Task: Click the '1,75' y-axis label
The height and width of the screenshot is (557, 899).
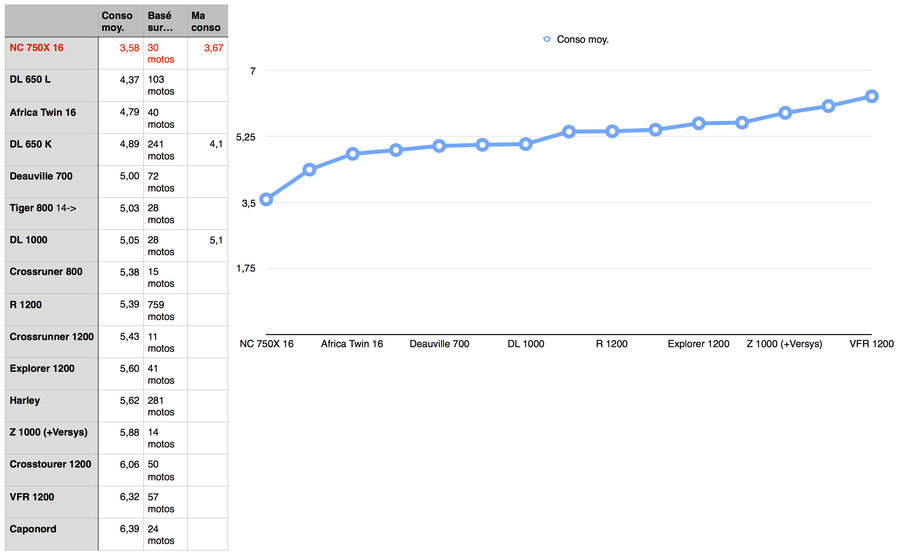Action: coord(245,268)
